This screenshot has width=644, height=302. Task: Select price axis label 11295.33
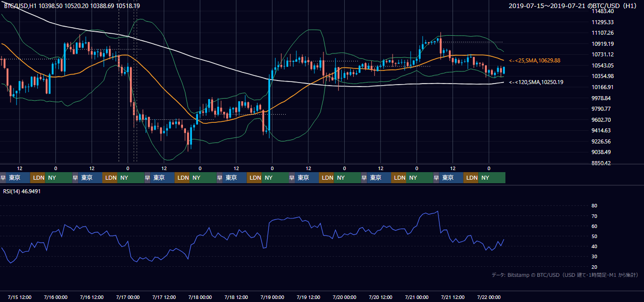[x=603, y=22]
